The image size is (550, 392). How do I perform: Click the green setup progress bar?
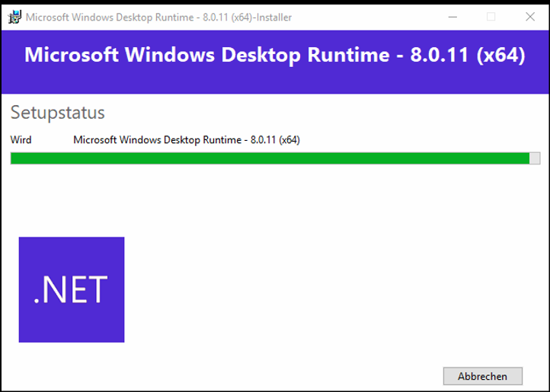point(275,158)
